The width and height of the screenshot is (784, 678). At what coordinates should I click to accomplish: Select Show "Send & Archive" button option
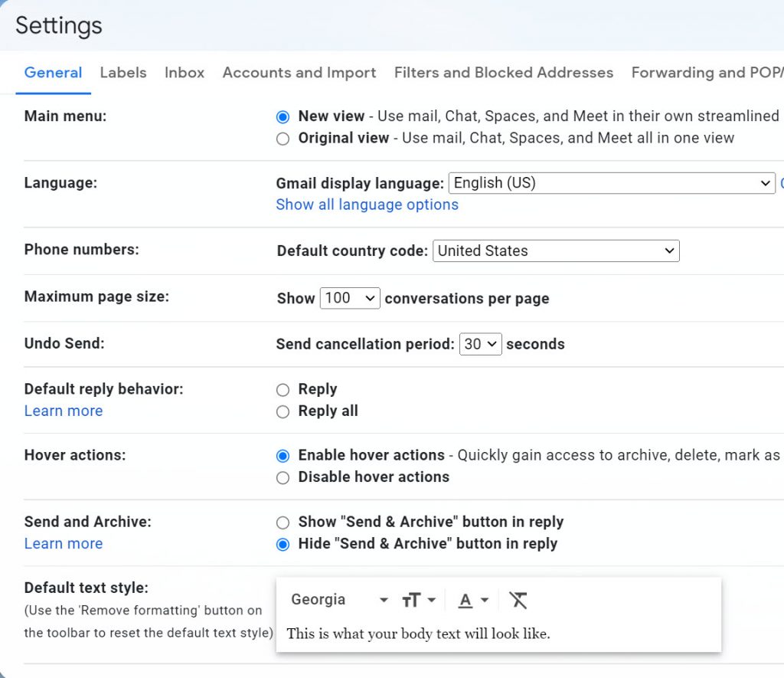pyautogui.click(x=283, y=522)
